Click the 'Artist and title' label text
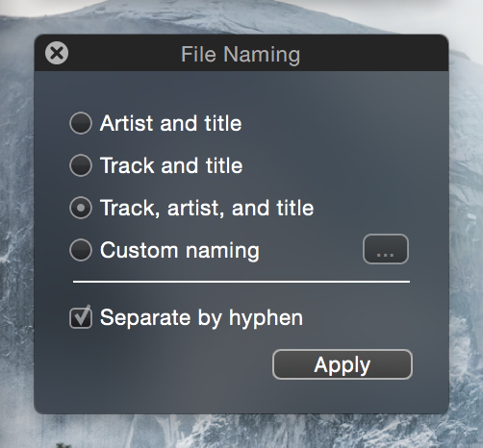Screen dimensions: 483x448 (170, 123)
